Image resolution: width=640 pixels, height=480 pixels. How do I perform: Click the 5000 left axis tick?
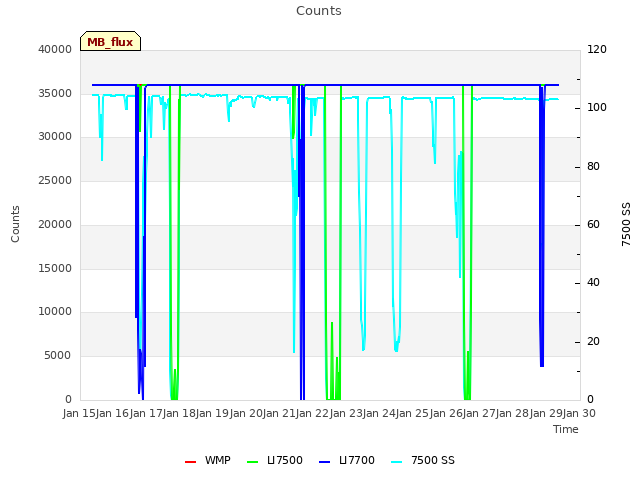(x=58, y=356)
